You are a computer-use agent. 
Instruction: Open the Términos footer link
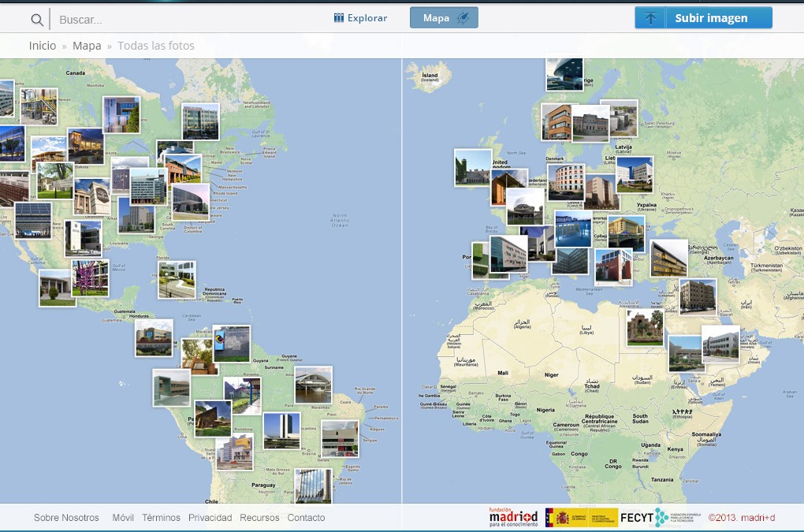(x=162, y=518)
